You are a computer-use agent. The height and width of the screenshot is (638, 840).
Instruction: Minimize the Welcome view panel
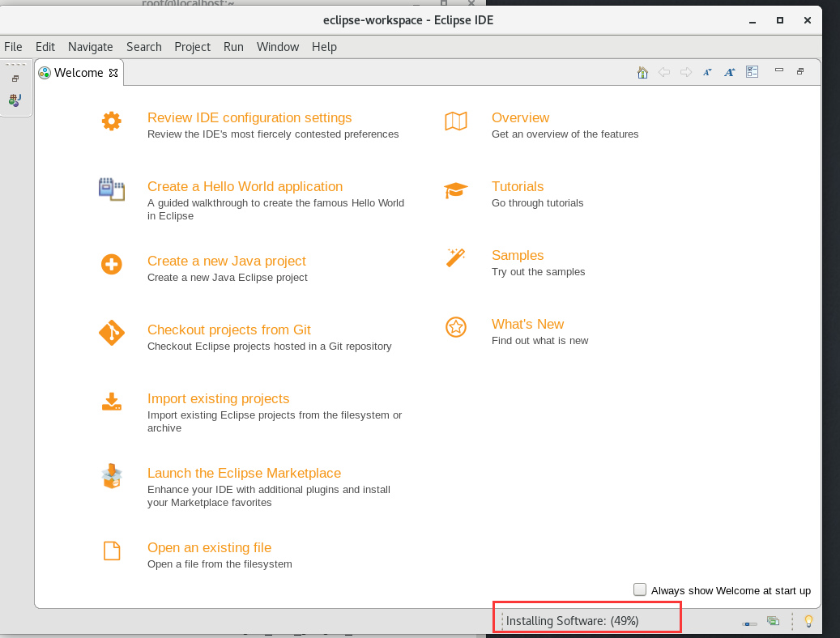[x=779, y=70]
